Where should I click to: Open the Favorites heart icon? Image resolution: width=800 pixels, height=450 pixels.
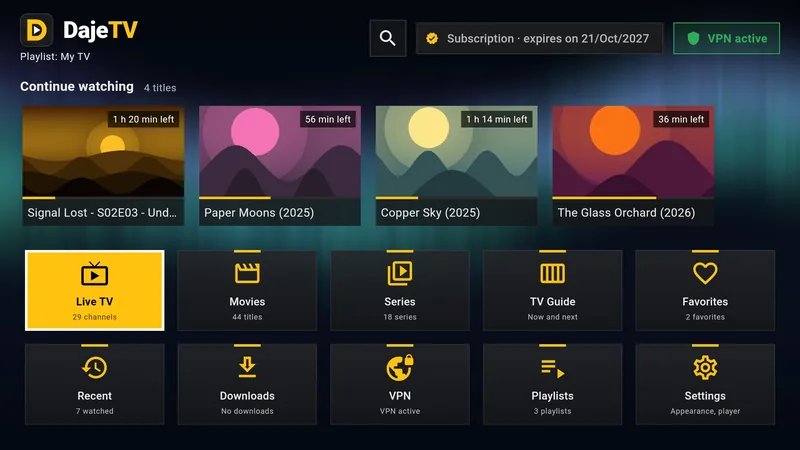tap(705, 273)
